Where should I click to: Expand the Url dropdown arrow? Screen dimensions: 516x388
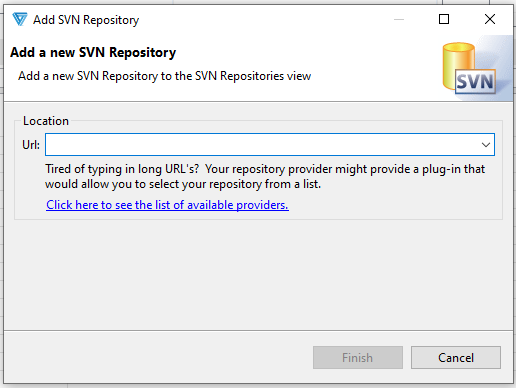(x=486, y=145)
